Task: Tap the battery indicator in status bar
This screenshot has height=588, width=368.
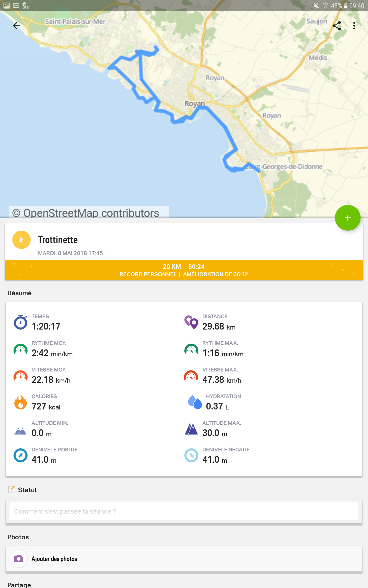Action: pyautogui.click(x=345, y=6)
